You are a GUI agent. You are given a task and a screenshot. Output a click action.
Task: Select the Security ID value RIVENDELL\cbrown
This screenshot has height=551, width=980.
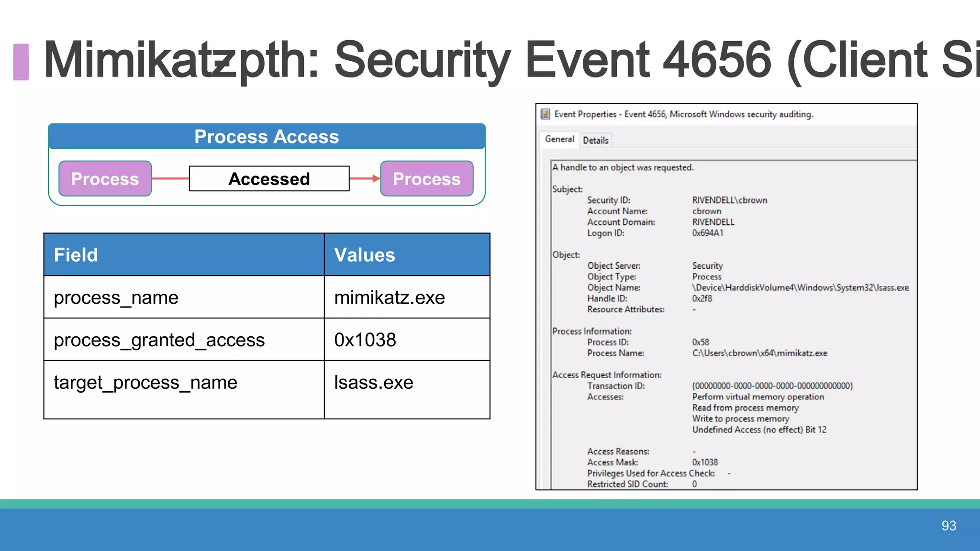(730, 200)
